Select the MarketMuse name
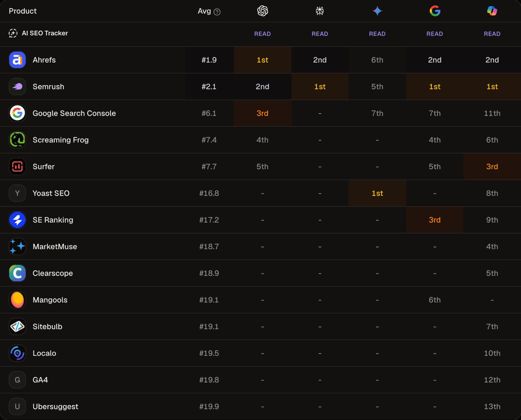 point(55,246)
